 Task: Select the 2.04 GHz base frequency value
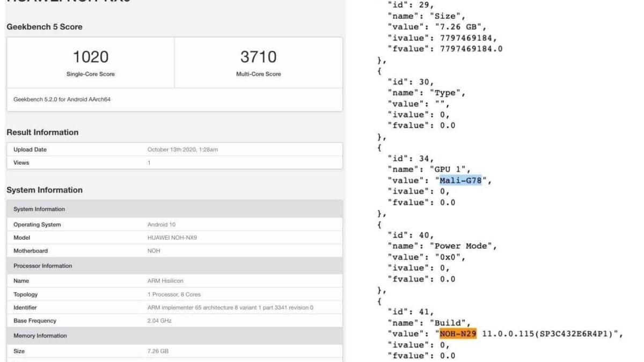(x=159, y=321)
